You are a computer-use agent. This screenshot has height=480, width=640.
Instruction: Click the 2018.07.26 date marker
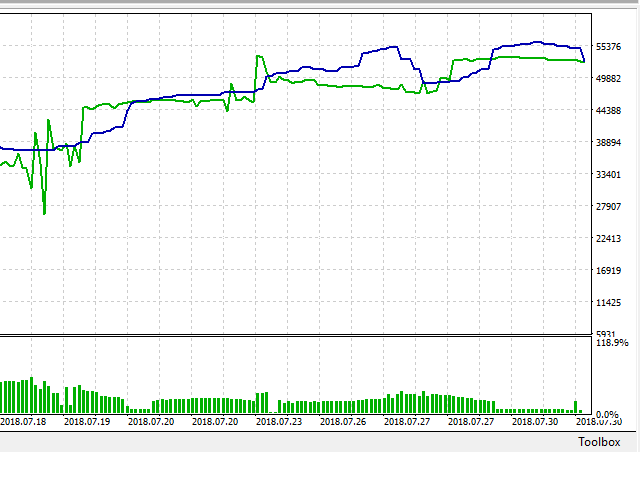coord(343,423)
